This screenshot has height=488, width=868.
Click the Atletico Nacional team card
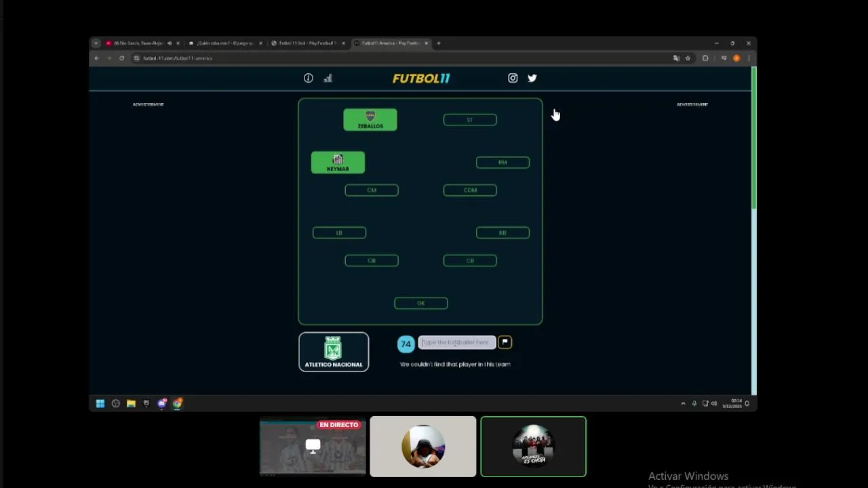[x=334, y=352]
